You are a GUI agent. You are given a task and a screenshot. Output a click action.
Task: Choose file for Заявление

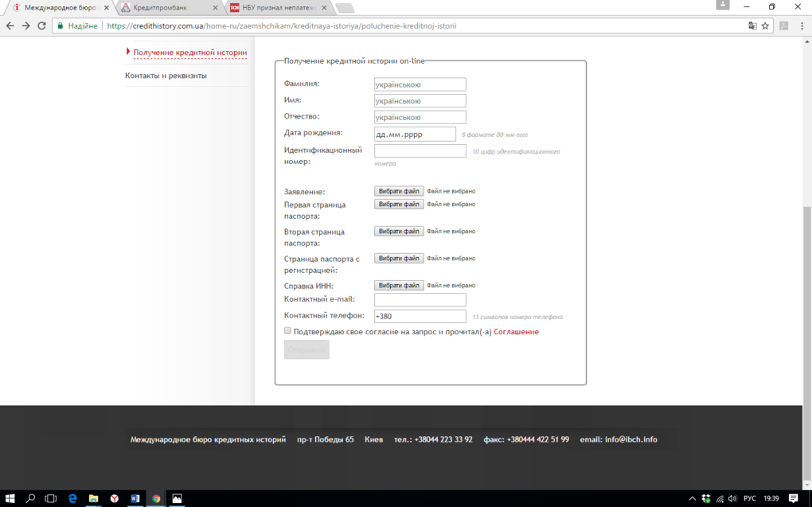(399, 192)
